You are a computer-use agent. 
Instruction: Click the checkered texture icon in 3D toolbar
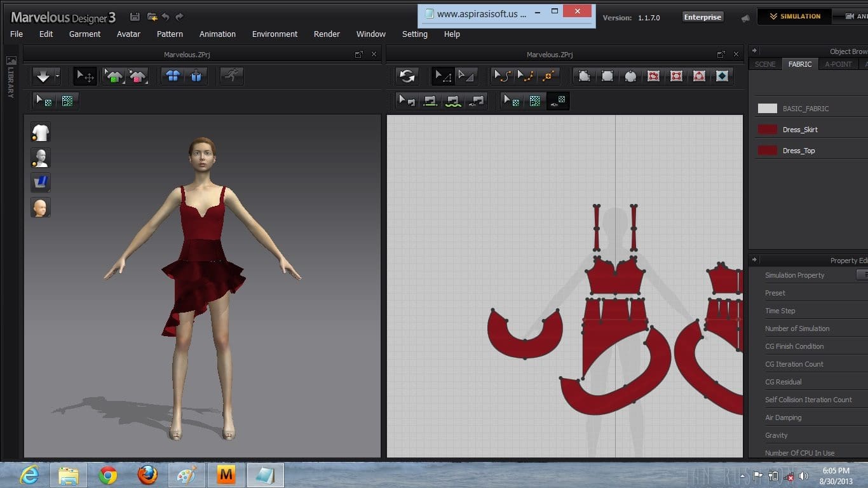tap(67, 100)
